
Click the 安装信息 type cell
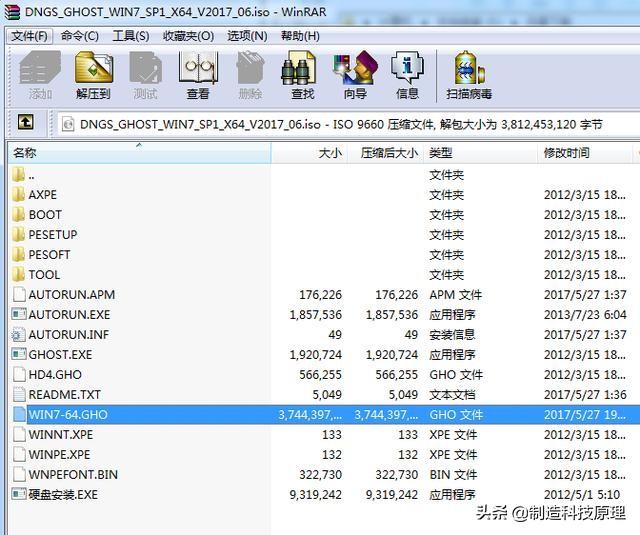point(452,334)
